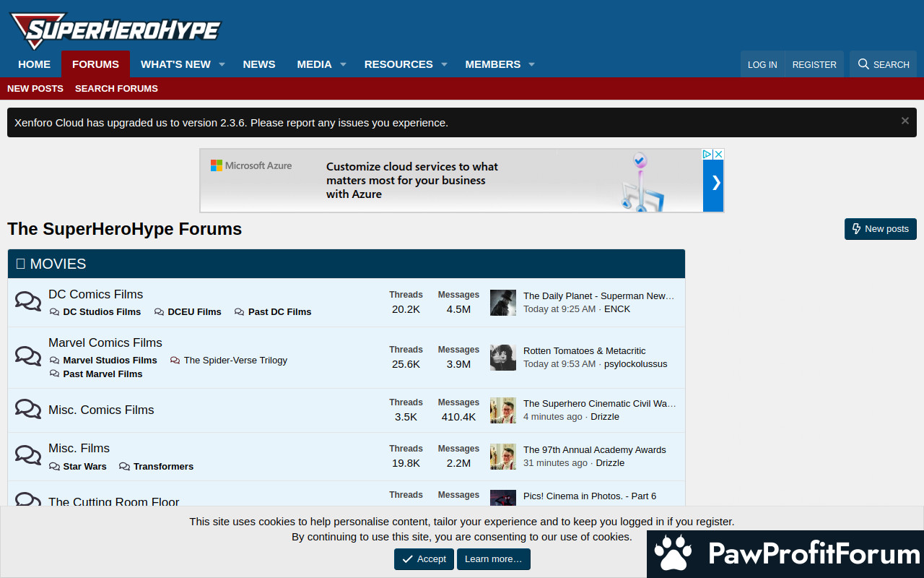Open the SuperHeroHype logo home link
Viewport: 924px width, 578px height.
[115, 30]
